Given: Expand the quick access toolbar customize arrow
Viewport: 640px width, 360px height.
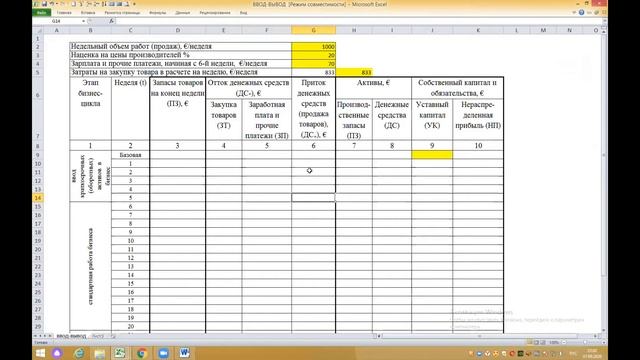Looking at the screenshot, I should click(134, 4).
